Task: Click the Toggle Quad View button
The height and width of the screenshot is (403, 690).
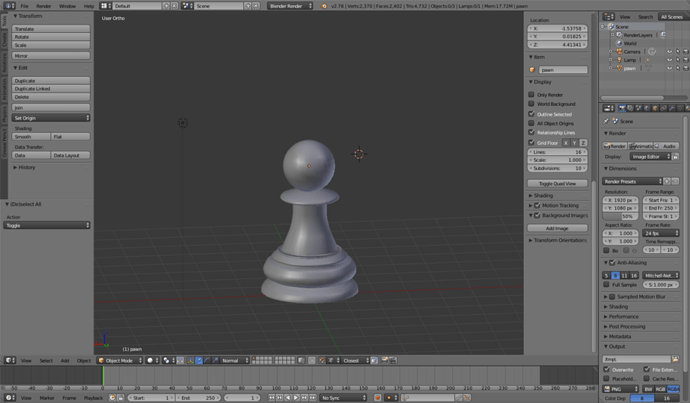Action: (x=557, y=184)
